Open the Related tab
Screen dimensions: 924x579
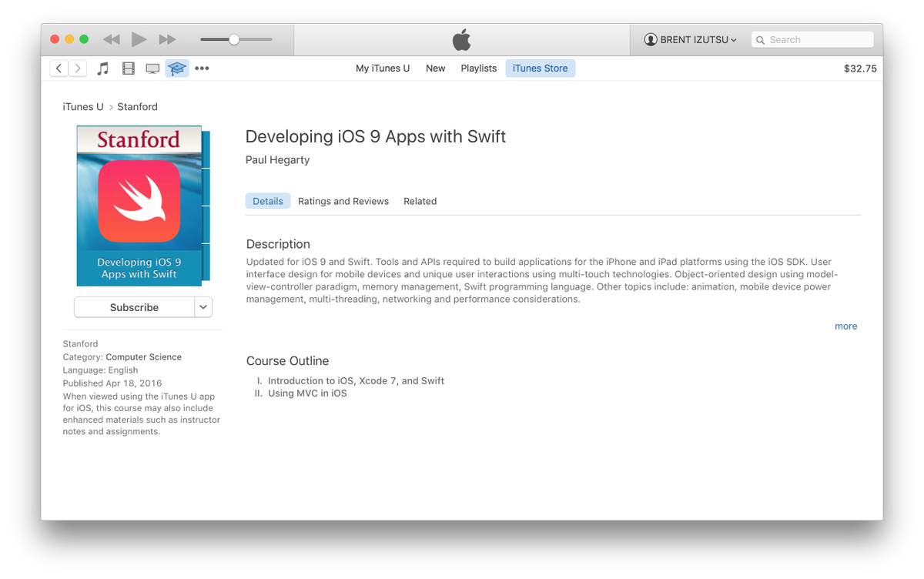click(x=420, y=201)
